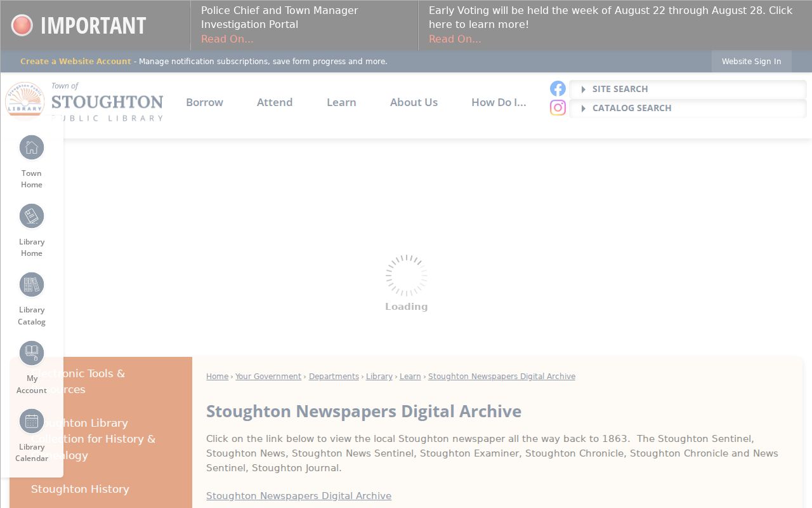Screen dimensions: 812x508
Task: Open the Borrow menu
Action: (204, 102)
